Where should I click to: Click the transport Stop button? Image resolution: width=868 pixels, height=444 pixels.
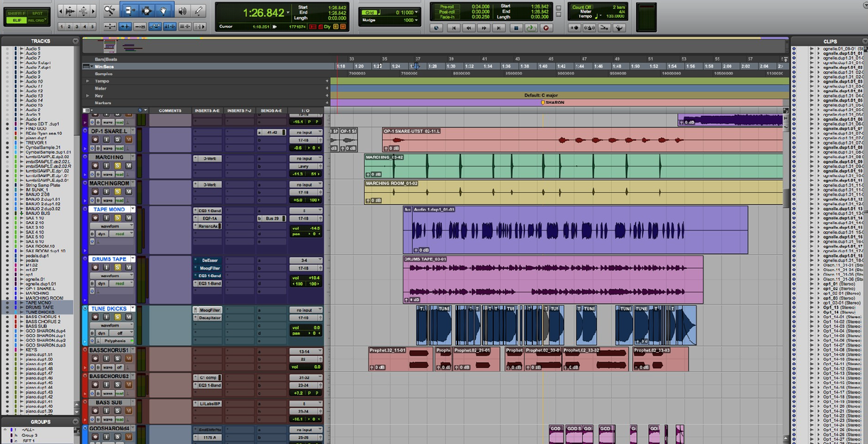coord(516,28)
